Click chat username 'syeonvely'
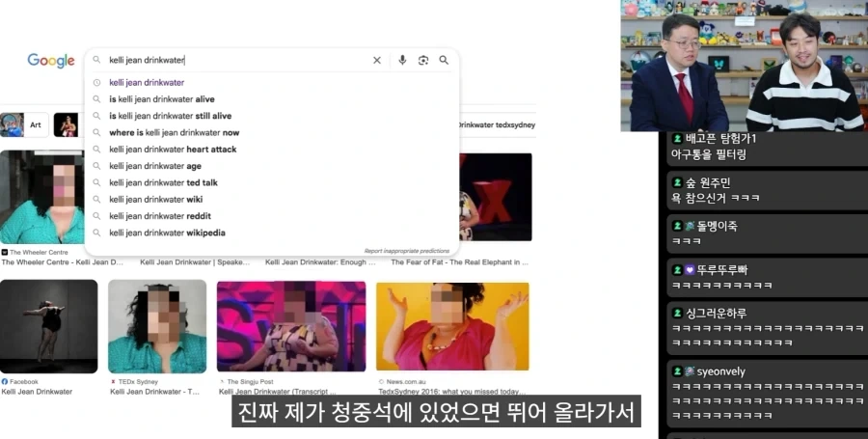 [720, 371]
